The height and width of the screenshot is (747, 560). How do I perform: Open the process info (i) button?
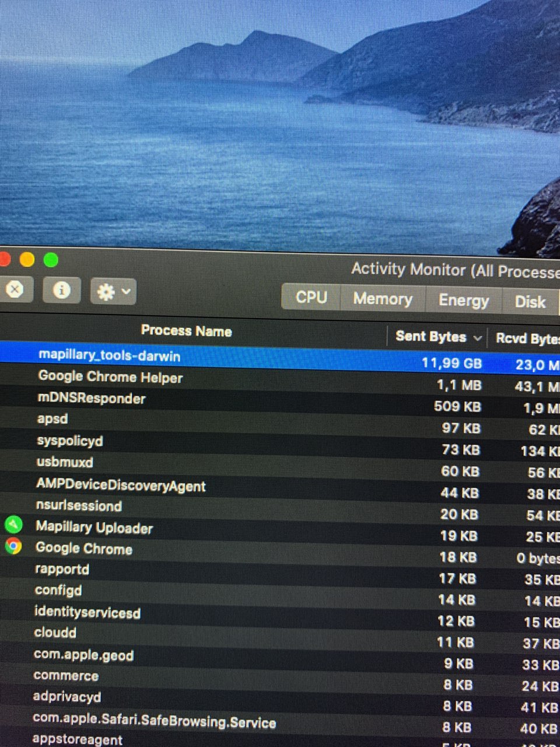[x=62, y=290]
